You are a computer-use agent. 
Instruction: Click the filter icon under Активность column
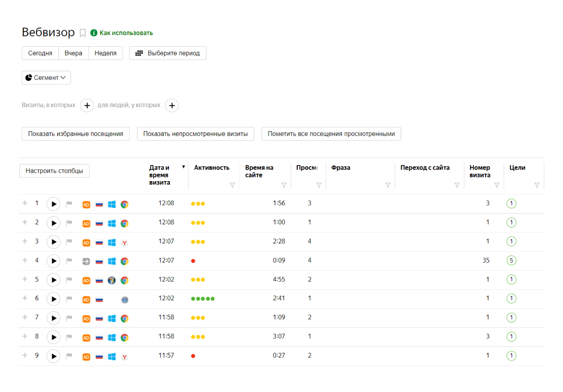232,185
